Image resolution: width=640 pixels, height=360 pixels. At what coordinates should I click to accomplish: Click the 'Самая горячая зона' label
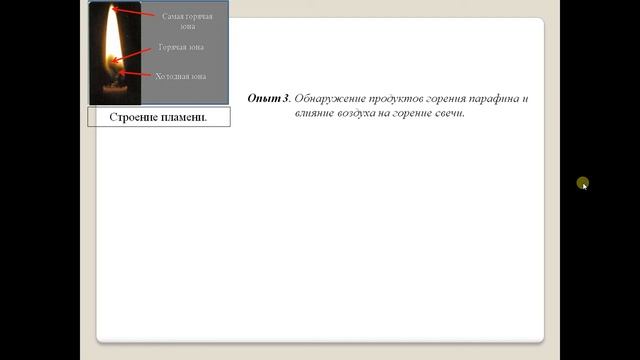pos(187,21)
